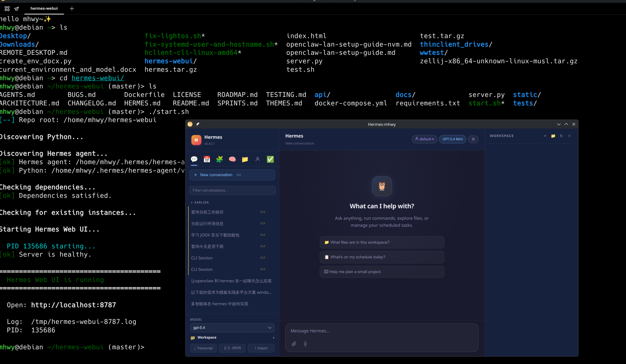Expand the Workspace selector in sidebar bottom
The width and height of the screenshot is (626, 364).
(232, 338)
